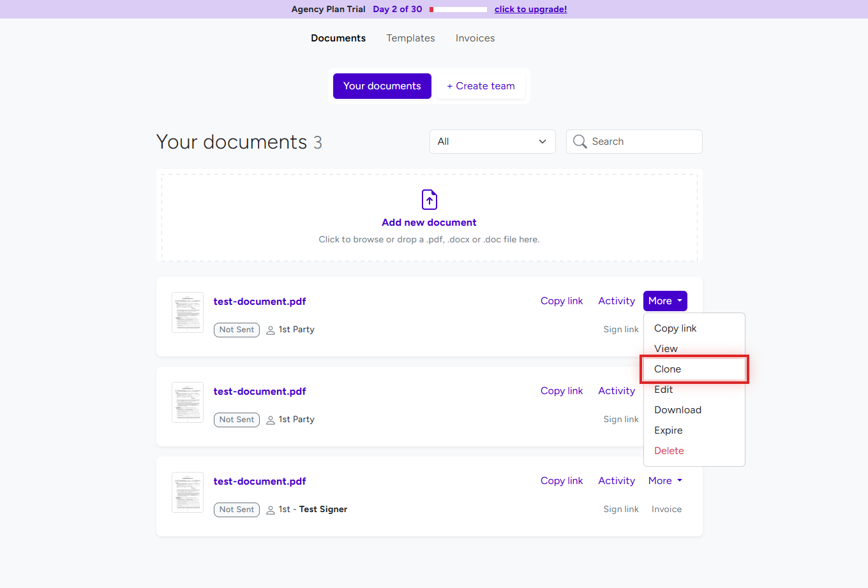This screenshot has height=588, width=868.
Task: Click the upload arrow icon above Add new document
Action: (x=429, y=199)
